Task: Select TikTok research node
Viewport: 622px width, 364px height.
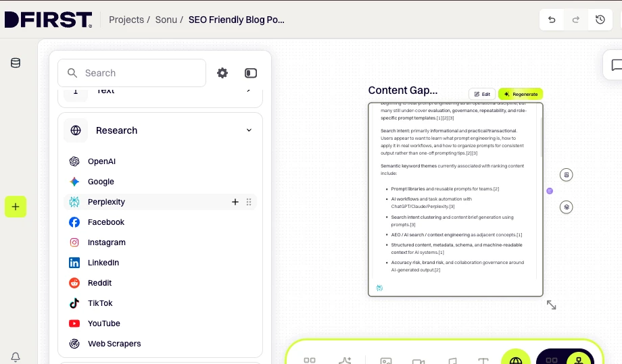Action: click(160, 303)
